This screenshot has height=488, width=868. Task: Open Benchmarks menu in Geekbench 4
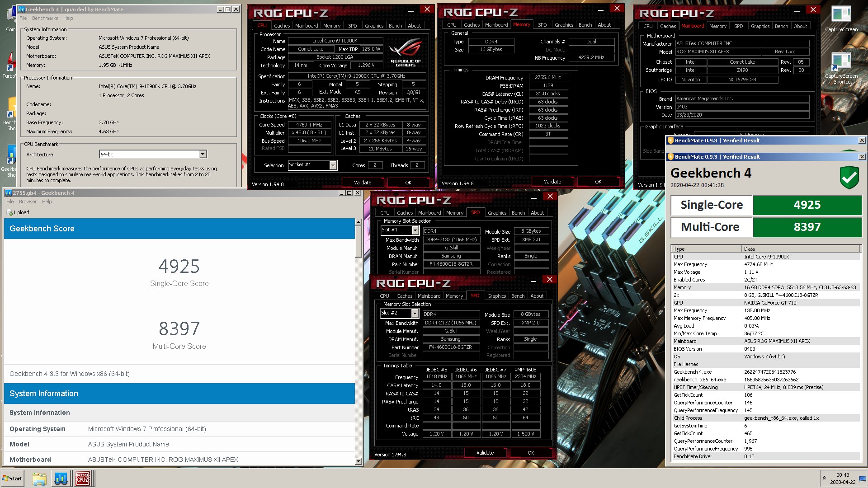45,18
